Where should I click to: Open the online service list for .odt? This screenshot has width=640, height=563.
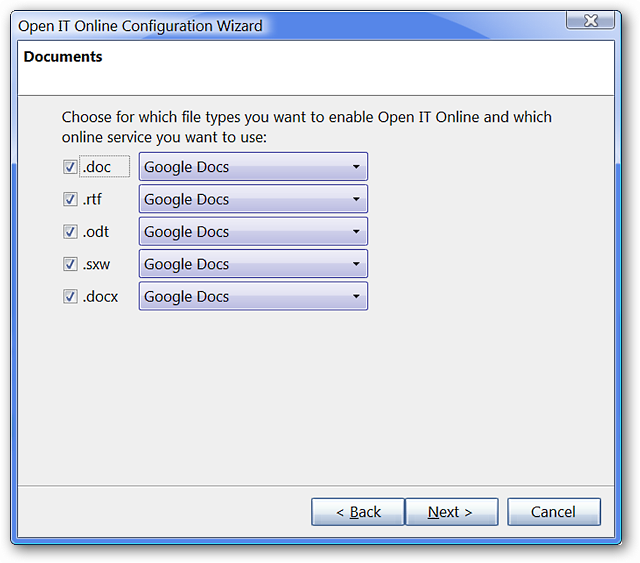(253, 231)
